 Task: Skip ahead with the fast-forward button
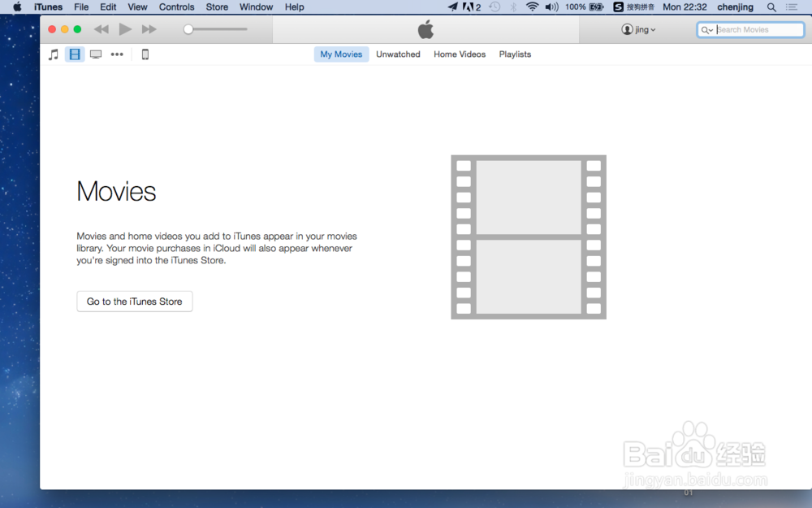pos(149,29)
